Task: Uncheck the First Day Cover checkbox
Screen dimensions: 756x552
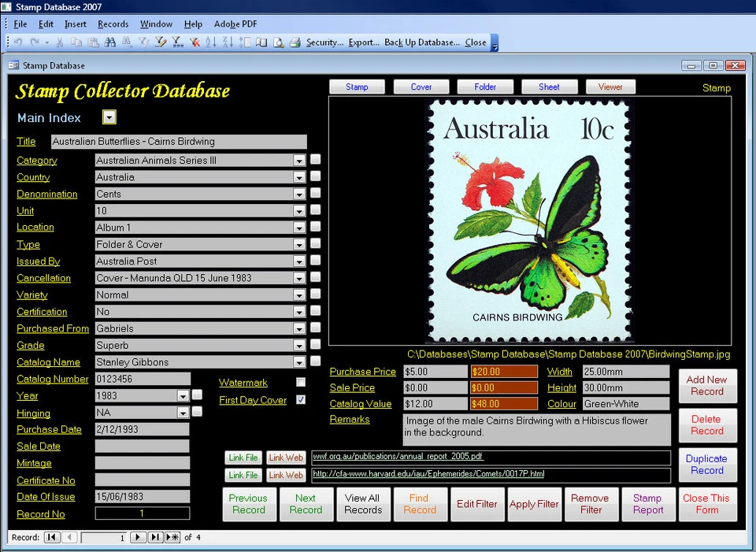Action: 299,399
